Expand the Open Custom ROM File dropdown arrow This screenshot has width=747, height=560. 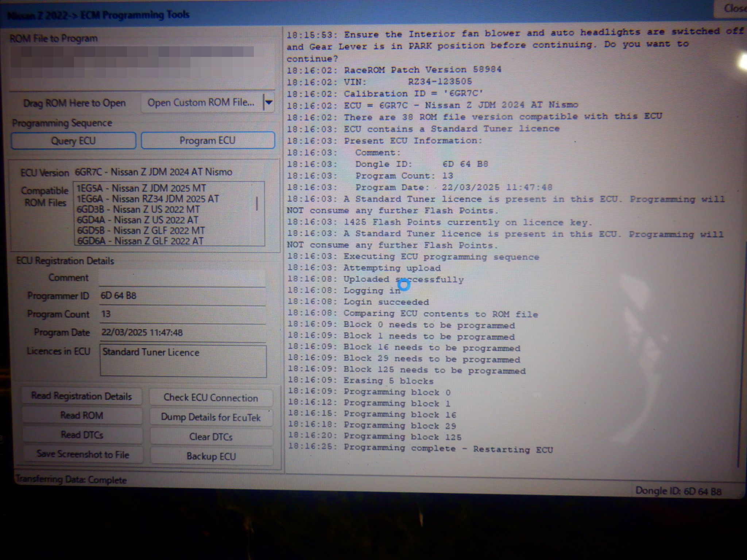click(268, 102)
